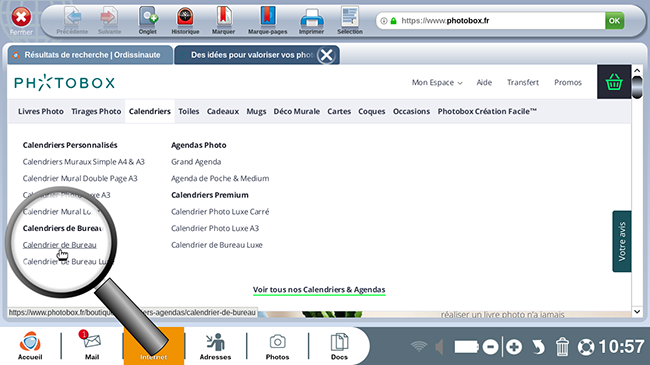Click the green padlock security icon
This screenshot has width=650, height=365.
[x=393, y=21]
